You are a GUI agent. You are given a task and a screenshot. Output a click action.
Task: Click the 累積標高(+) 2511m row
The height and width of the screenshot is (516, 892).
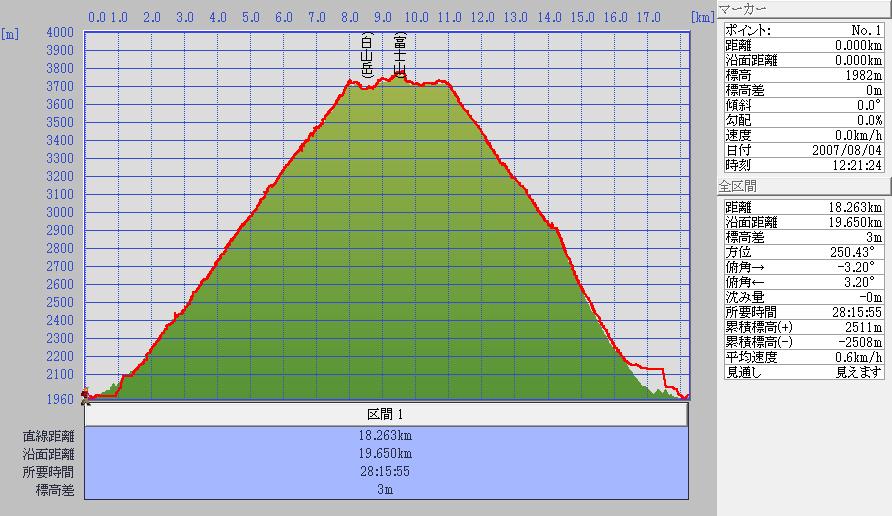803,327
